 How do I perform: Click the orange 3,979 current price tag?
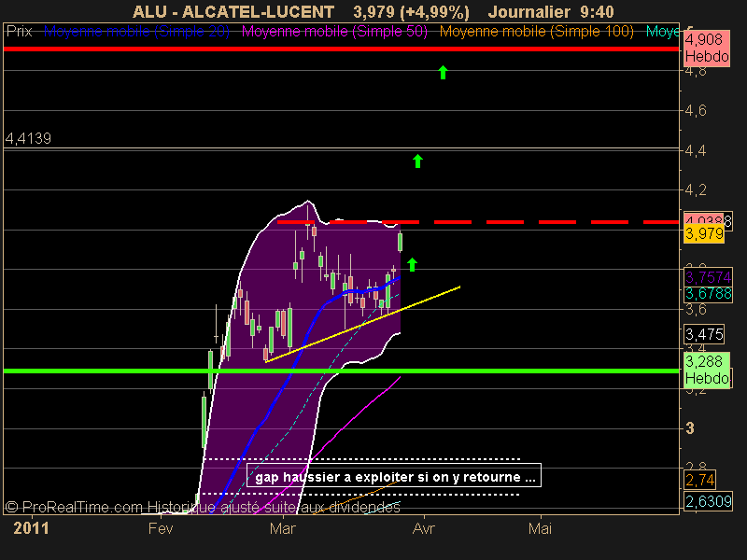click(704, 234)
